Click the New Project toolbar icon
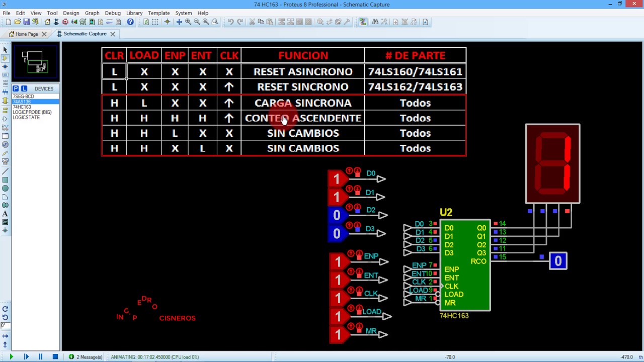Viewport: 644px width, 362px height. click(8, 22)
